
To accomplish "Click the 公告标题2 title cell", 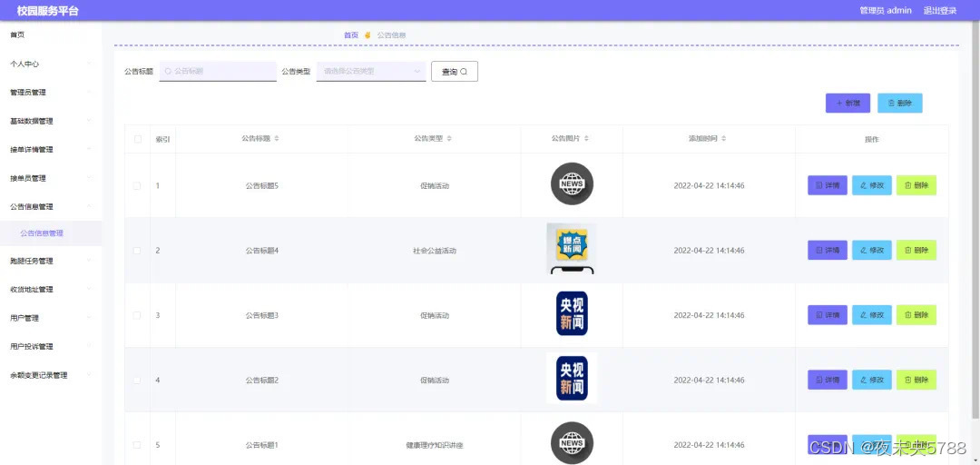I will click(262, 380).
